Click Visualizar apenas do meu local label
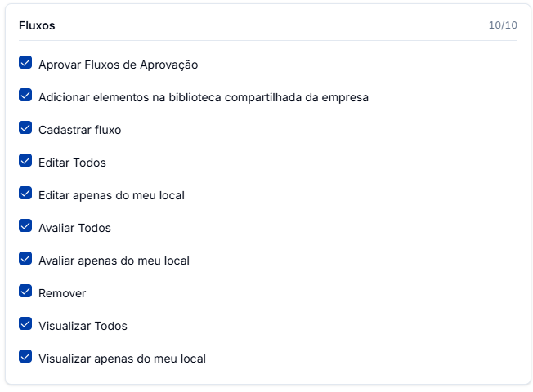 122,359
